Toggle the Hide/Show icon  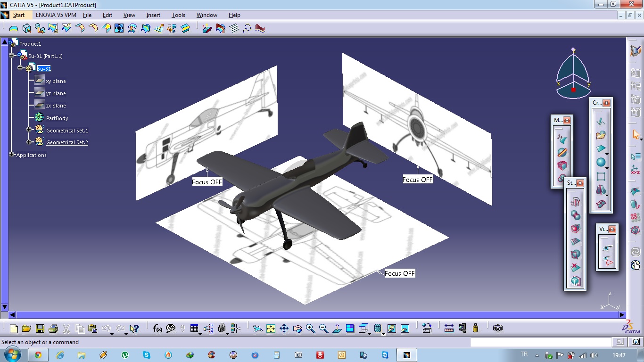pos(391,329)
